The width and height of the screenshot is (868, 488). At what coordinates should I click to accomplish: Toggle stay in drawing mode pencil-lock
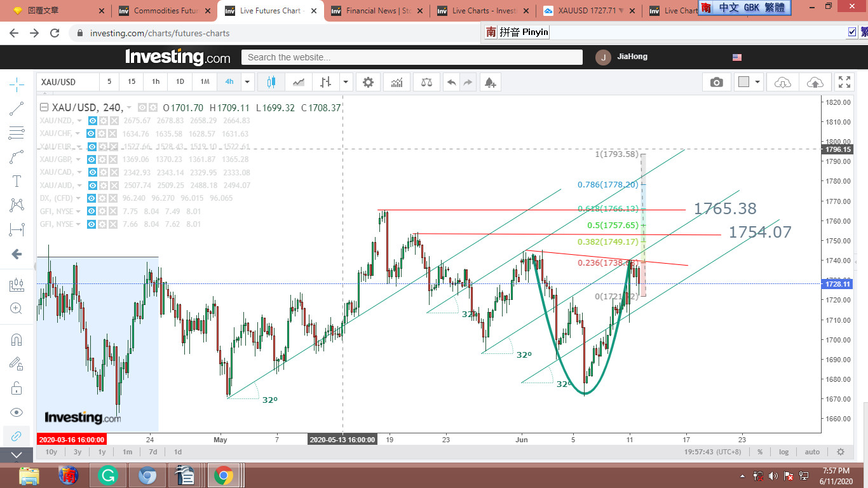click(17, 363)
